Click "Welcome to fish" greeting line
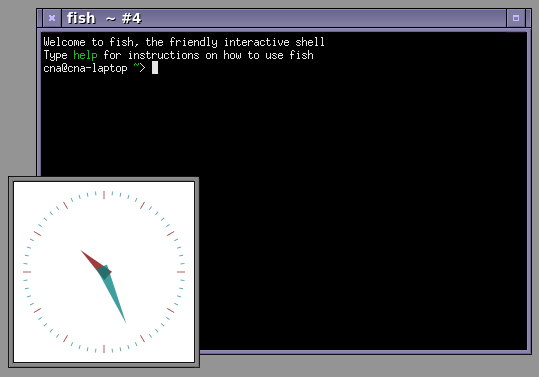This screenshot has height=377, width=539. pyautogui.click(x=184, y=42)
